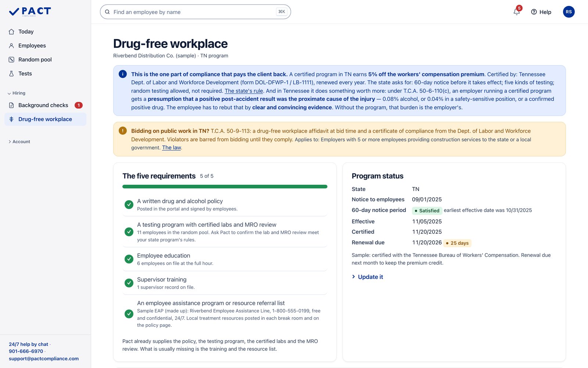Open 24/7 help by chat link
The height and width of the screenshot is (368, 588).
click(28, 344)
